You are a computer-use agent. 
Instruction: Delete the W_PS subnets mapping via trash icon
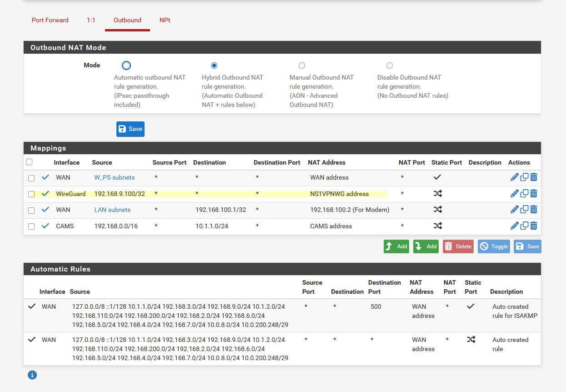(534, 177)
